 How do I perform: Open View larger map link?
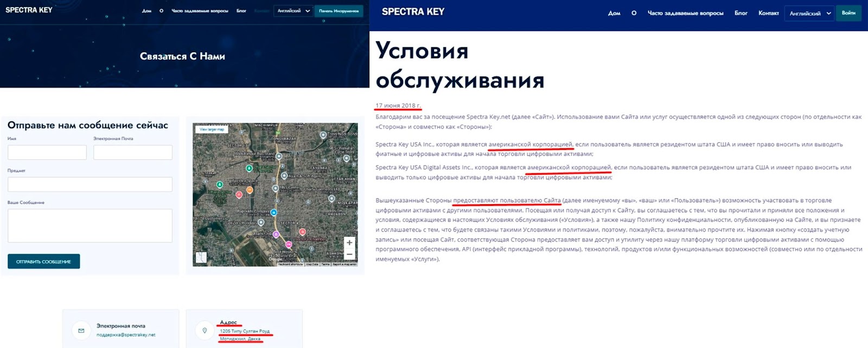(x=212, y=129)
